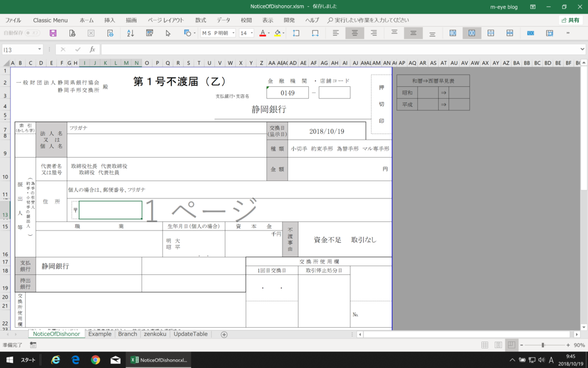The height and width of the screenshot is (368, 588).
Task: Click the Page Setup print icon
Action: (110, 33)
